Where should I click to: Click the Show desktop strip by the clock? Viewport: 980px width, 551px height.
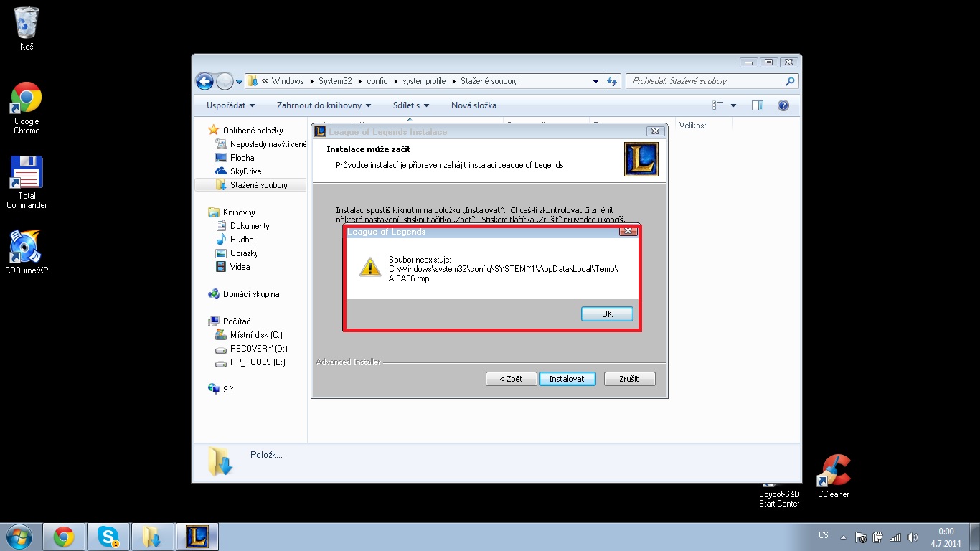coord(974,537)
